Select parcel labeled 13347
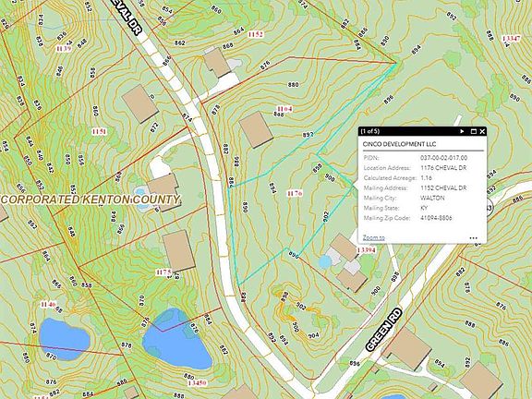Image resolution: width=532 pixels, height=399 pixels. [512, 39]
